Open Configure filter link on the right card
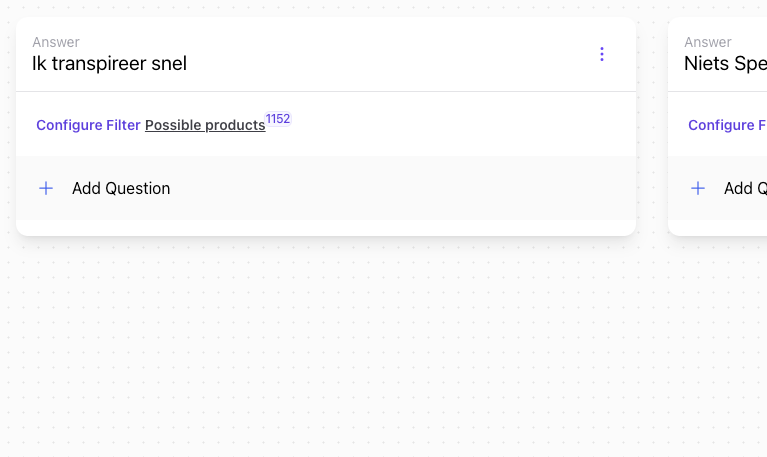Screen dimensions: 767x457 (727, 125)
